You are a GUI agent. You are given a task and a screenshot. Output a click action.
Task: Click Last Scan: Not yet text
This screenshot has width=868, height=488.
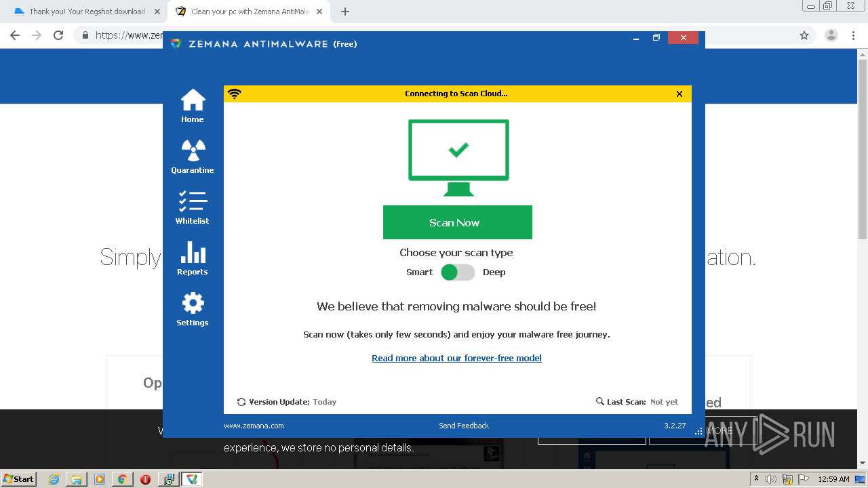tap(642, 402)
